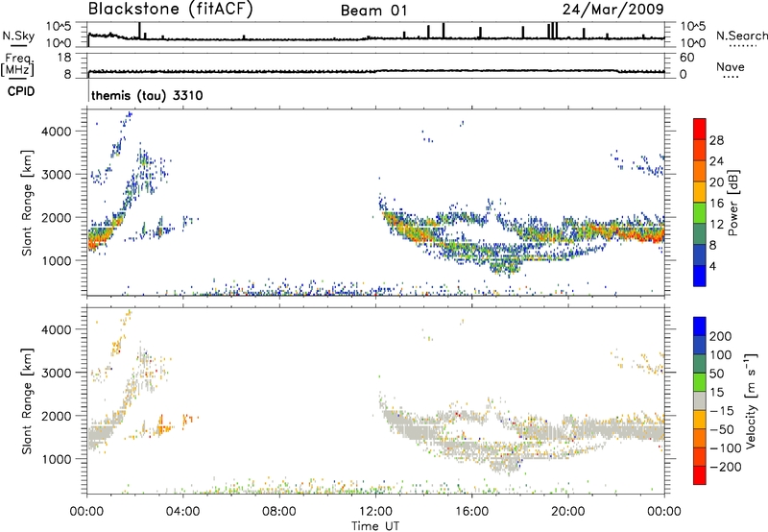The image size is (768, 532).
Task: Click the 60 tick on the Nave axis
Action: [x=686, y=58]
